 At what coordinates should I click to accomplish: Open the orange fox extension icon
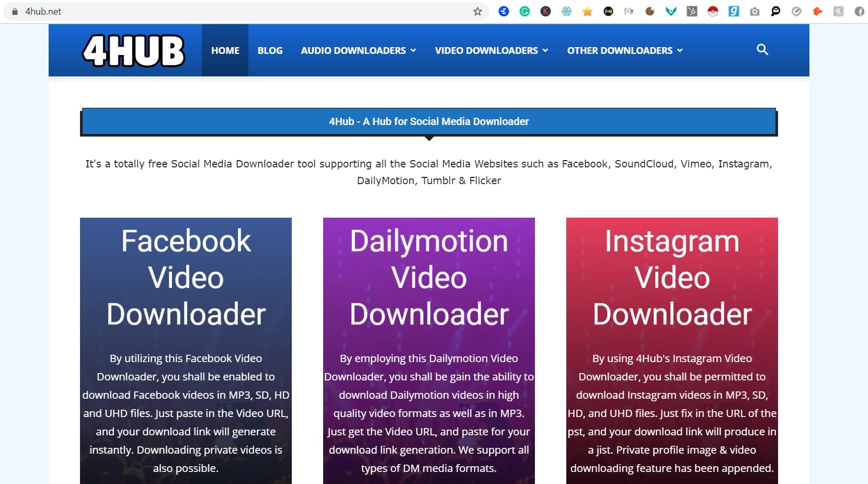coord(817,11)
